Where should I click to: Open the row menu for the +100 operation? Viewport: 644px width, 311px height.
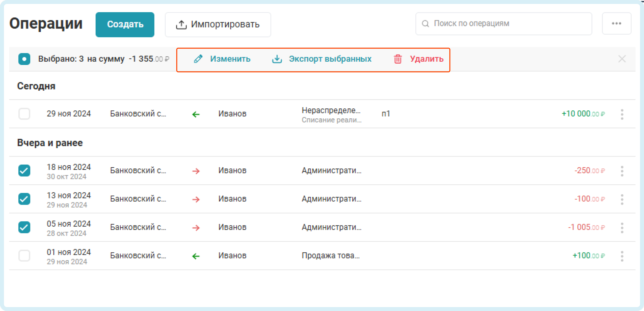coord(622,256)
